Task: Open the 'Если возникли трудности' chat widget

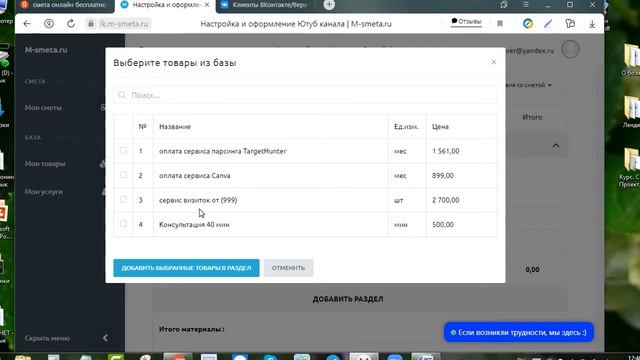Action: 518,332
